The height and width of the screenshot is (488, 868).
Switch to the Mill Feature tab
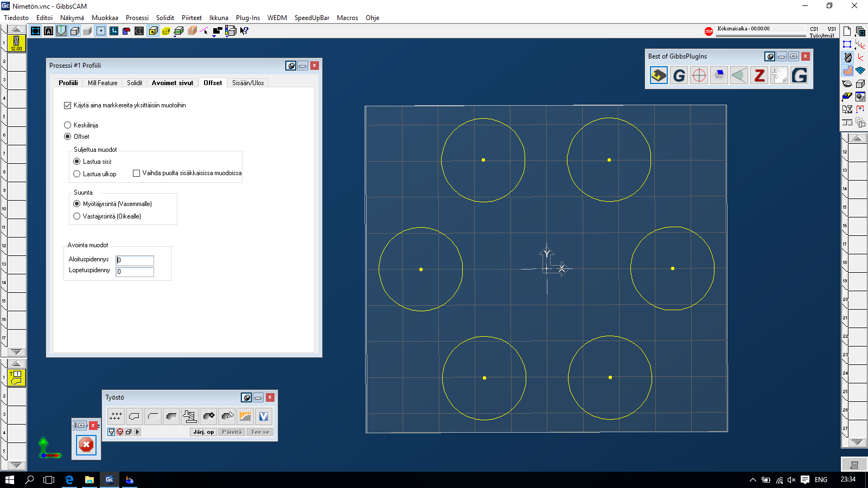103,83
